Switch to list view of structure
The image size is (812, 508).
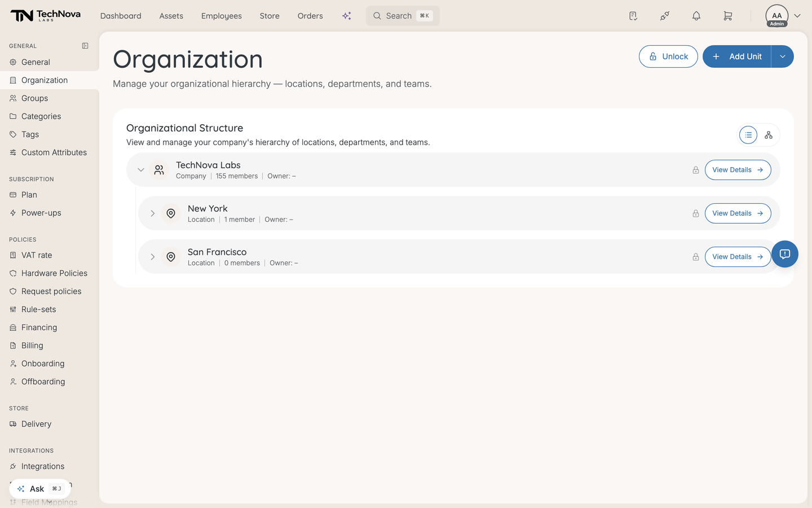(x=748, y=135)
